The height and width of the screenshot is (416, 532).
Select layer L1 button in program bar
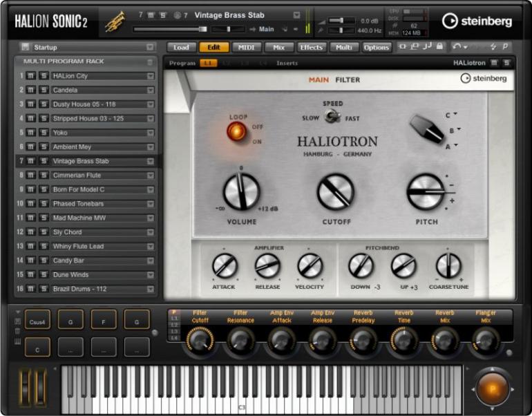click(209, 63)
